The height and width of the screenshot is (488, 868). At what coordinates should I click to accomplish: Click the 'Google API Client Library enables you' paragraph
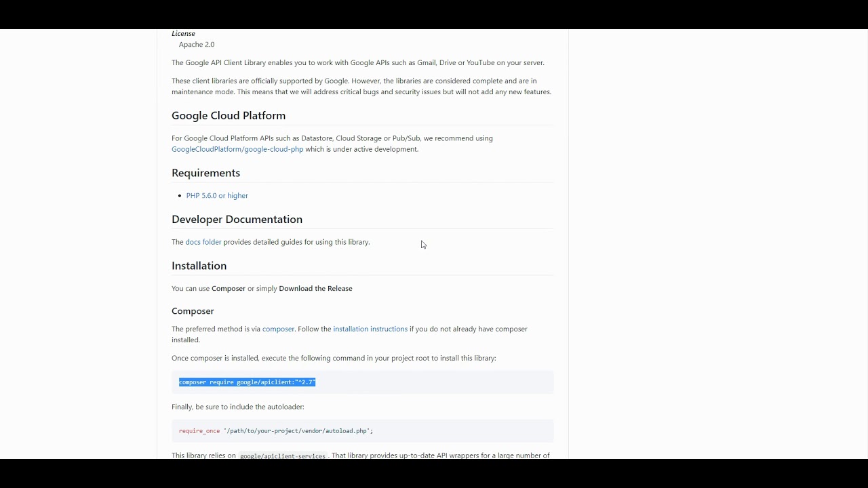(358, 62)
